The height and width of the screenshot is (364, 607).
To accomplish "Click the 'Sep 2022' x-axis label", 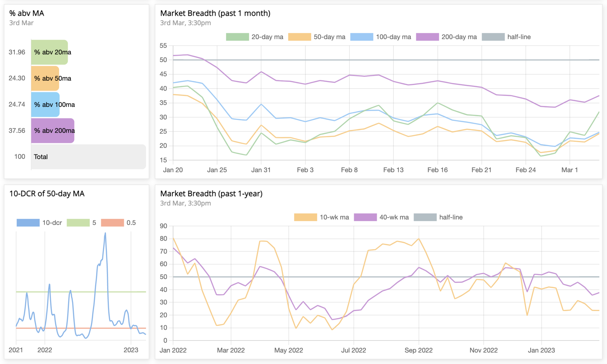I will click(x=419, y=350).
